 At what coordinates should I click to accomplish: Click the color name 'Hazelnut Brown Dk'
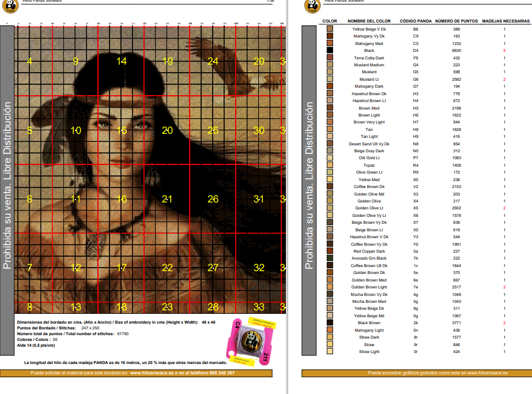369,94
